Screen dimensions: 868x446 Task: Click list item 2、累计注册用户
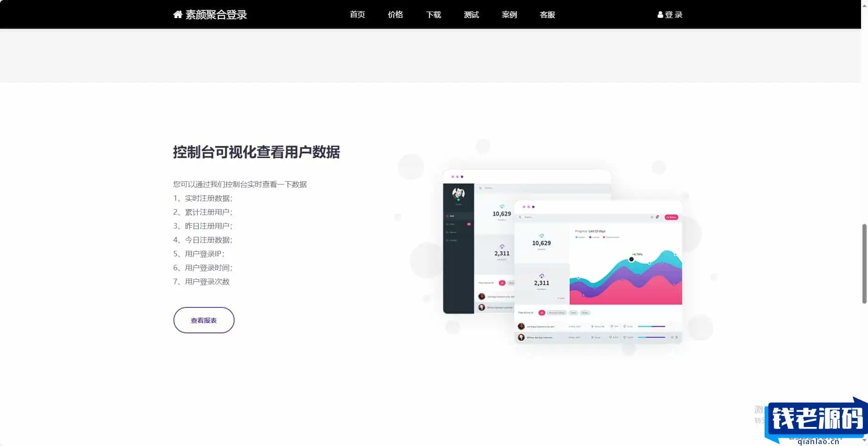tap(203, 212)
